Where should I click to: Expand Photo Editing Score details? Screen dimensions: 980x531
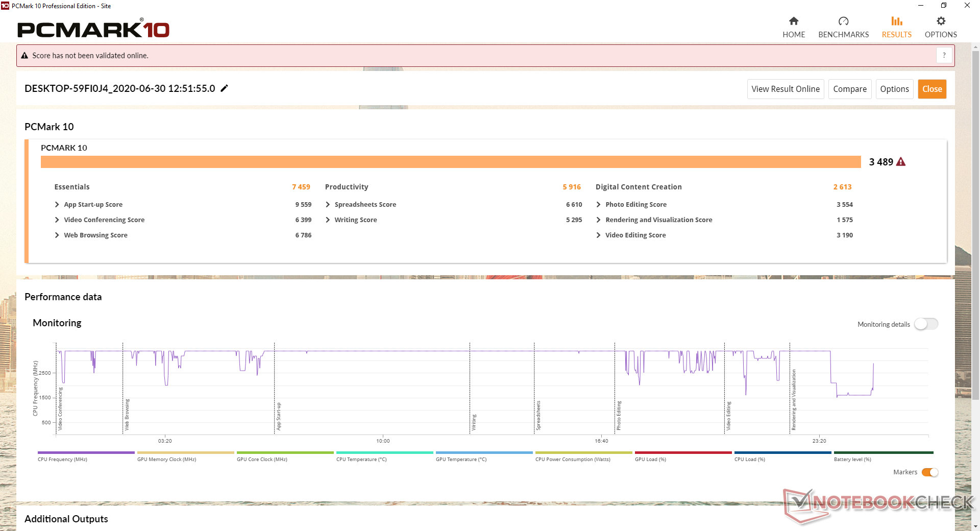[x=598, y=204]
